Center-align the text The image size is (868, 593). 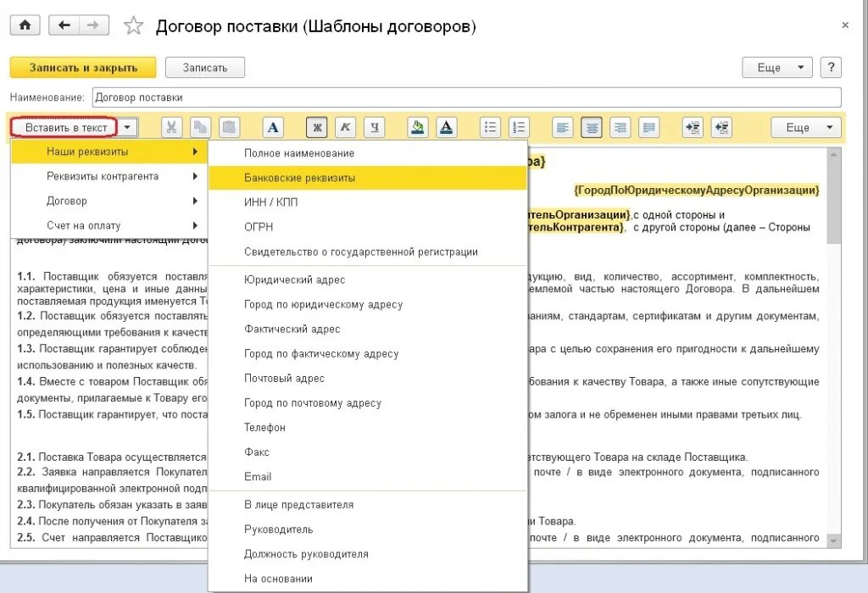592,128
